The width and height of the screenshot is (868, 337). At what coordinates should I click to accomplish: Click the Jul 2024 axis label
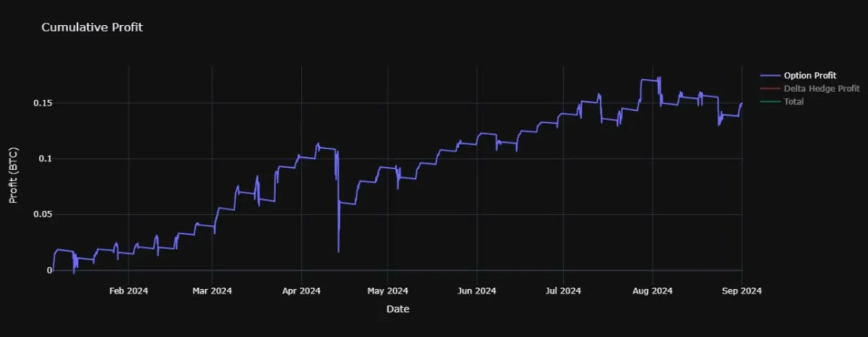(x=563, y=291)
